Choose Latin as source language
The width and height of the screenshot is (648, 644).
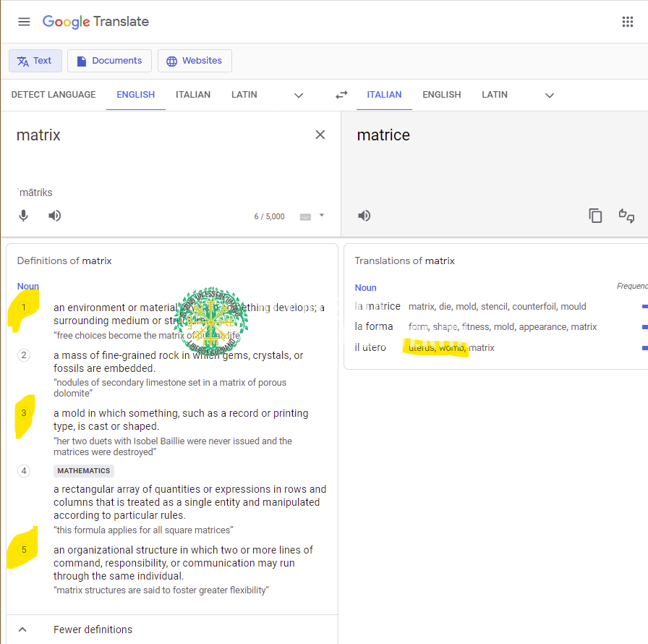244,95
